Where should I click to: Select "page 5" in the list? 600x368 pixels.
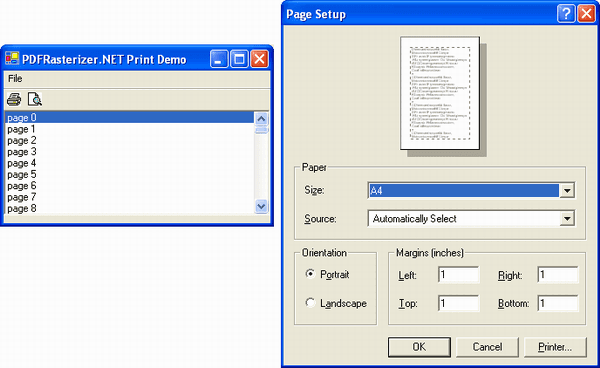pos(129,174)
